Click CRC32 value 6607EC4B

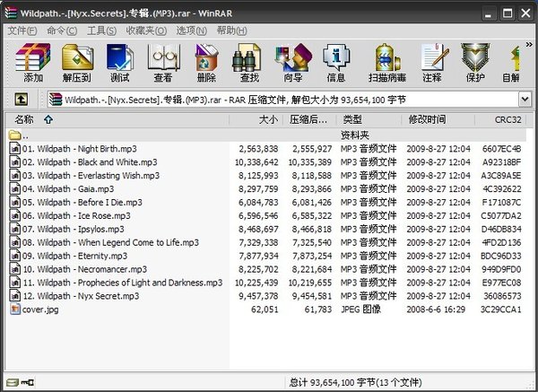point(501,149)
